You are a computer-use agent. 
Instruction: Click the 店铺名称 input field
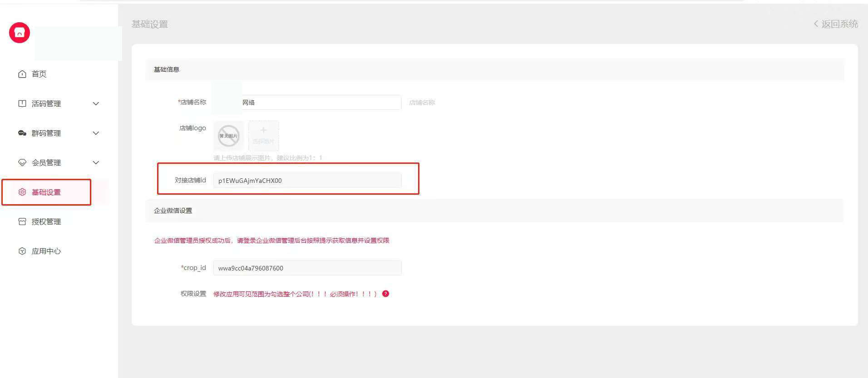[320, 103]
